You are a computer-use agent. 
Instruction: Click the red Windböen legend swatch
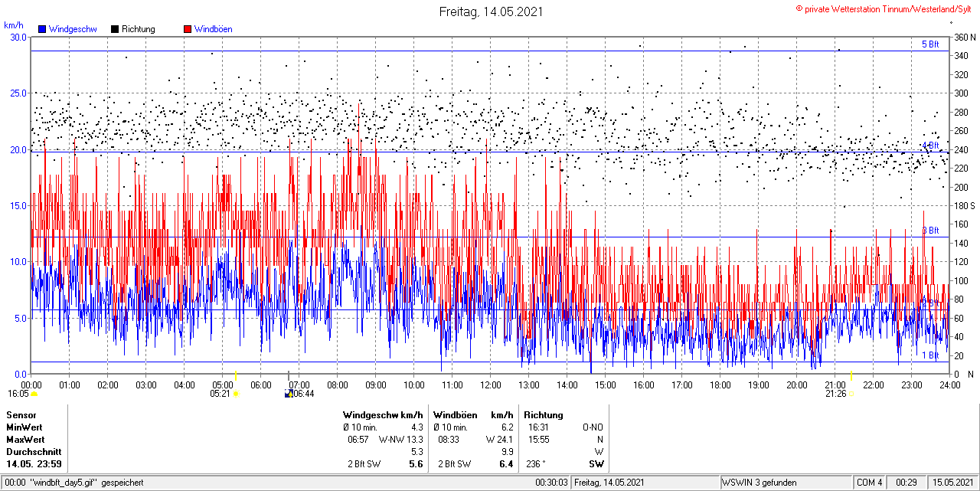tap(188, 29)
